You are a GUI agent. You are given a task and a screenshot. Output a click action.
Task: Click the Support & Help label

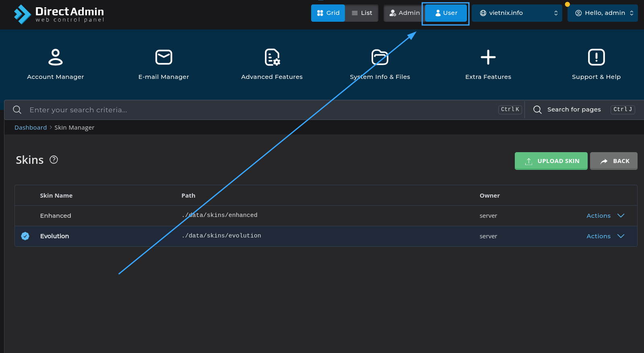pos(597,77)
